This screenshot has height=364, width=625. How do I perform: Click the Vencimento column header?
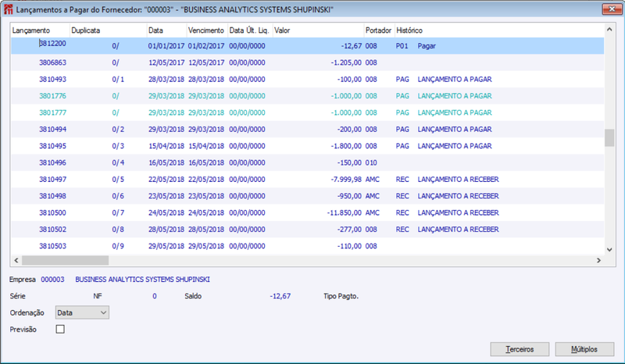(x=207, y=30)
